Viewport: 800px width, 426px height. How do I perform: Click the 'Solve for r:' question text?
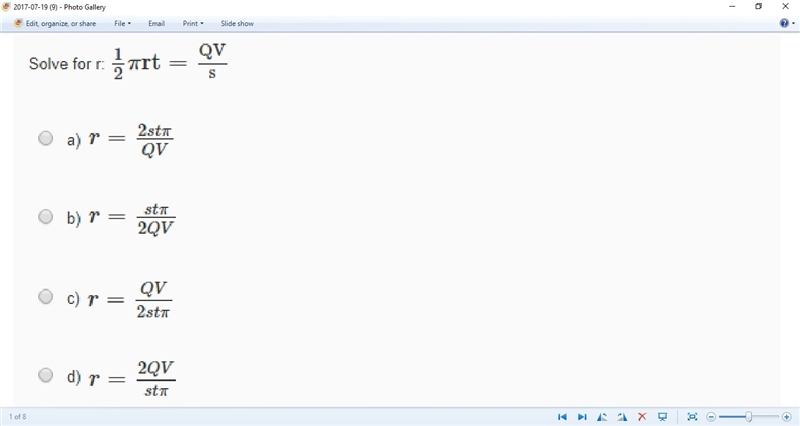click(x=66, y=64)
